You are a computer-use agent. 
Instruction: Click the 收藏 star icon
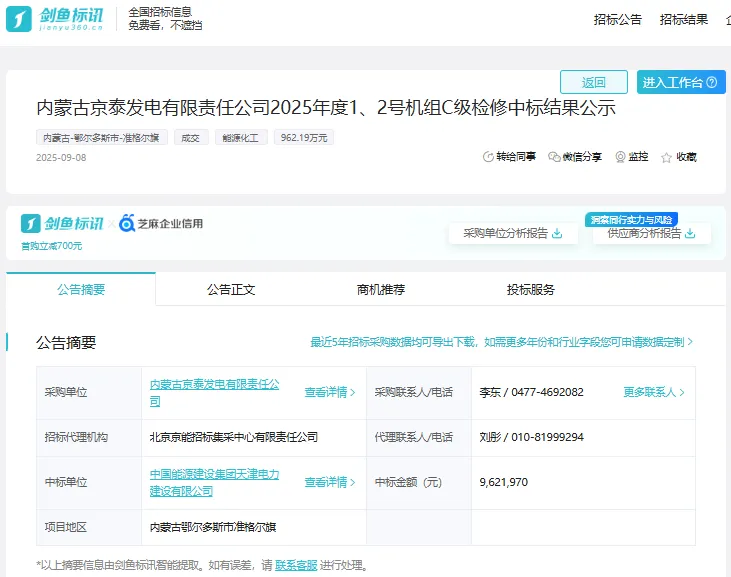tap(667, 157)
